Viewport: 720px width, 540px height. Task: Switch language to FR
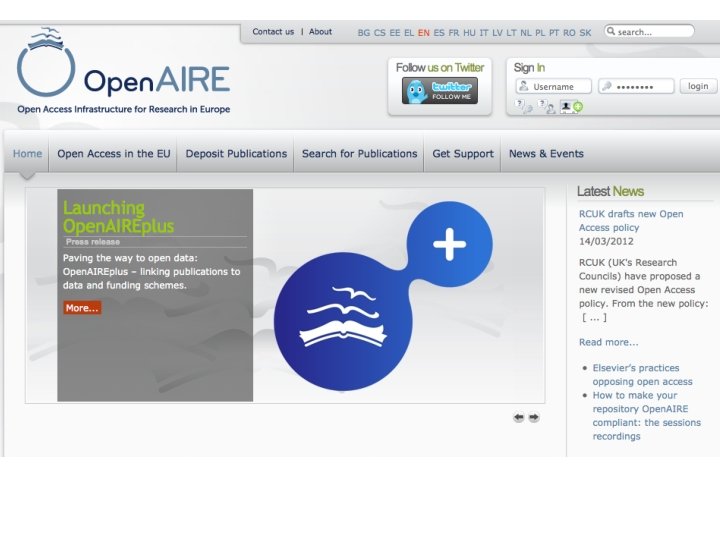coord(454,33)
